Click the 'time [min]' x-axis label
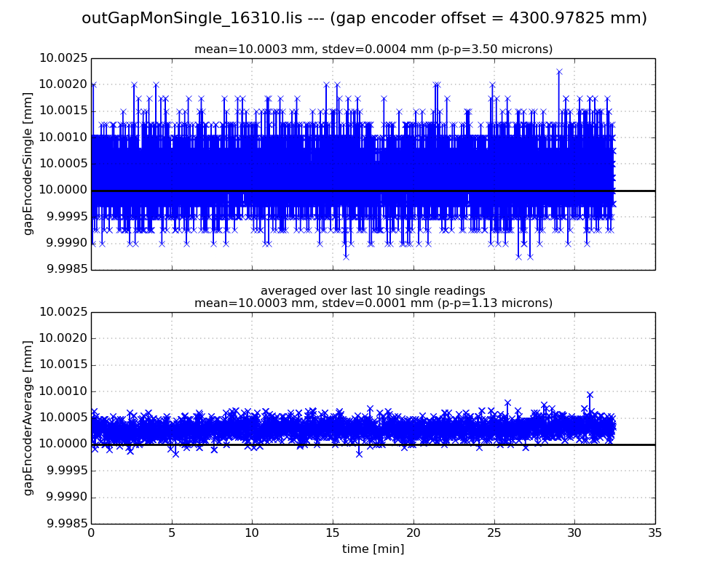728x582 pixels. [x=373, y=549]
